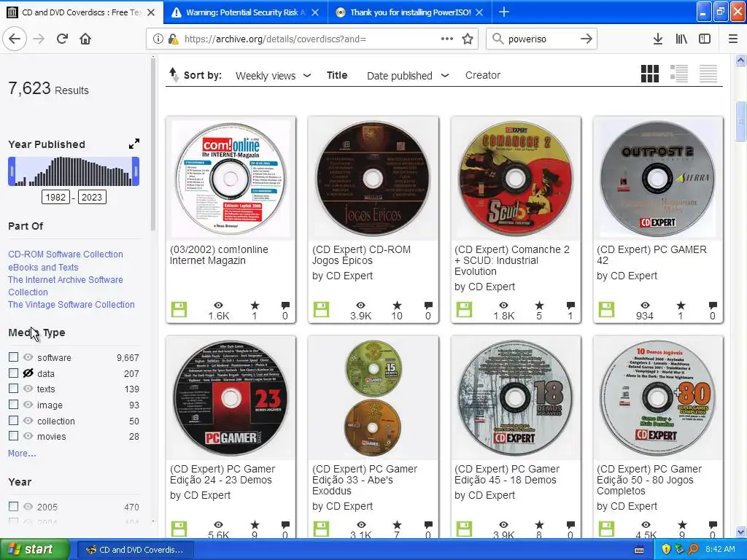Image resolution: width=747 pixels, height=560 pixels.
Task: Toggle sort direction arrows
Action: 174,75
